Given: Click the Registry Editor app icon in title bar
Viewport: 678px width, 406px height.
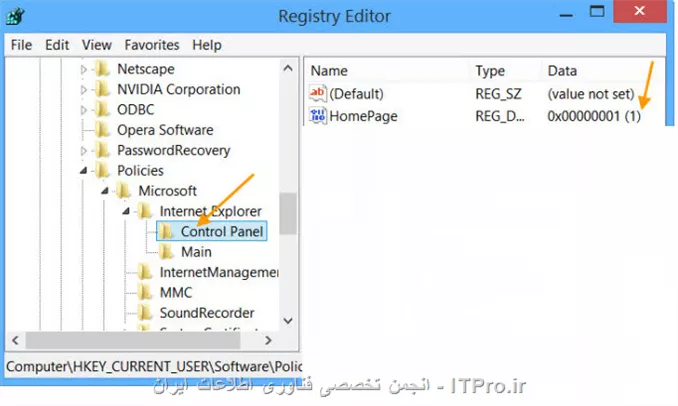Looking at the screenshot, I should click(x=15, y=16).
